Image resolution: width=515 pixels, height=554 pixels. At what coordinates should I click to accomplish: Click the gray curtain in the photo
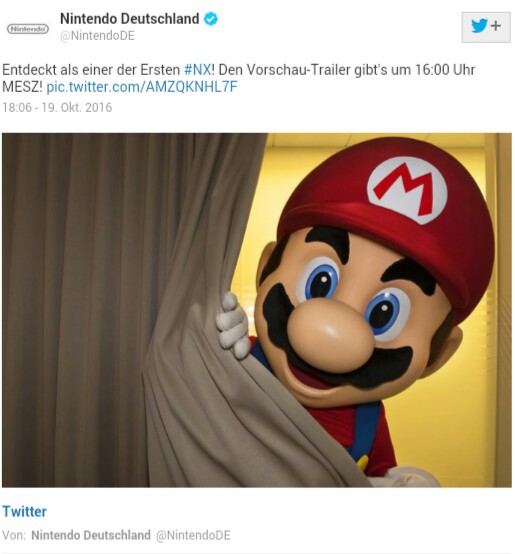click(117, 310)
